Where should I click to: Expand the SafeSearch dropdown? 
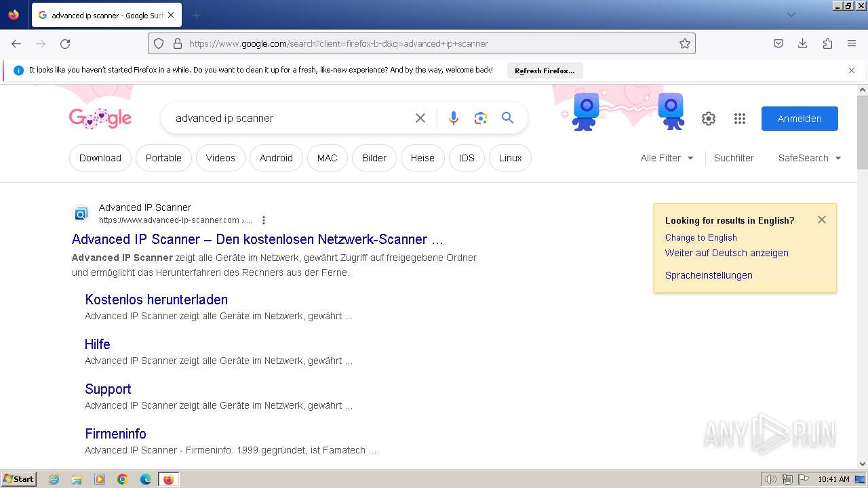[x=810, y=158]
